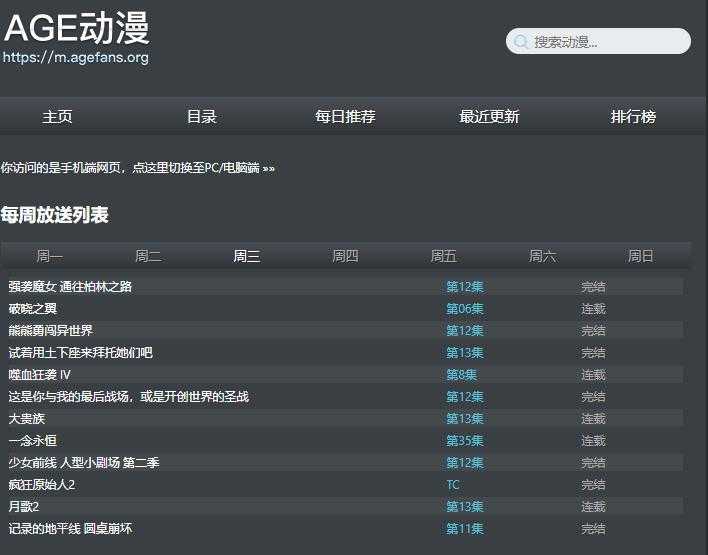Click 第13集 for 大贵族
Viewport: 708px width, 555px height.
pyautogui.click(x=465, y=419)
